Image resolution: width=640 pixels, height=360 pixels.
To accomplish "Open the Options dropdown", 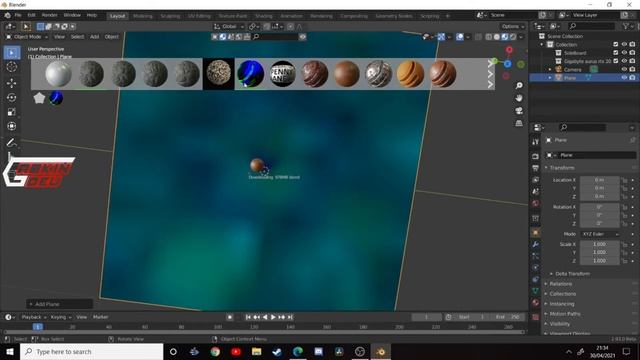I will coord(513,27).
